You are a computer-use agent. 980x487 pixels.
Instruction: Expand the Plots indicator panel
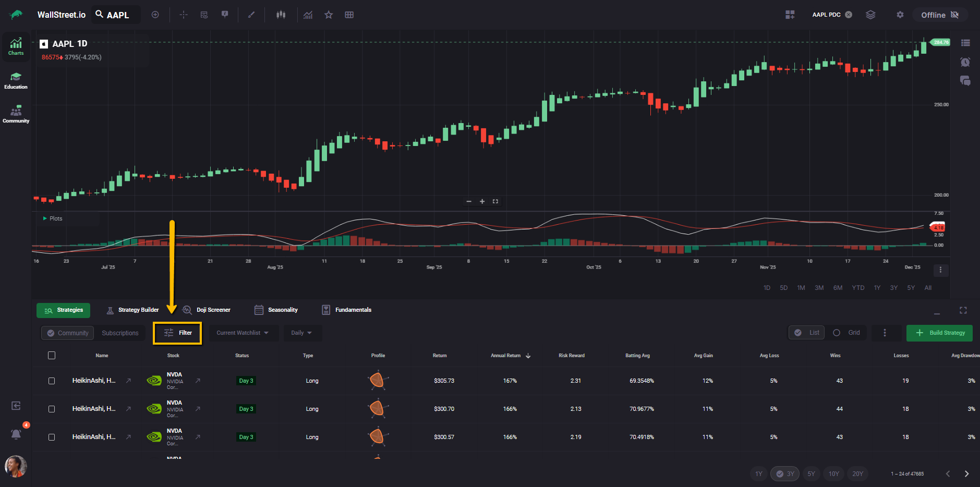coord(45,218)
